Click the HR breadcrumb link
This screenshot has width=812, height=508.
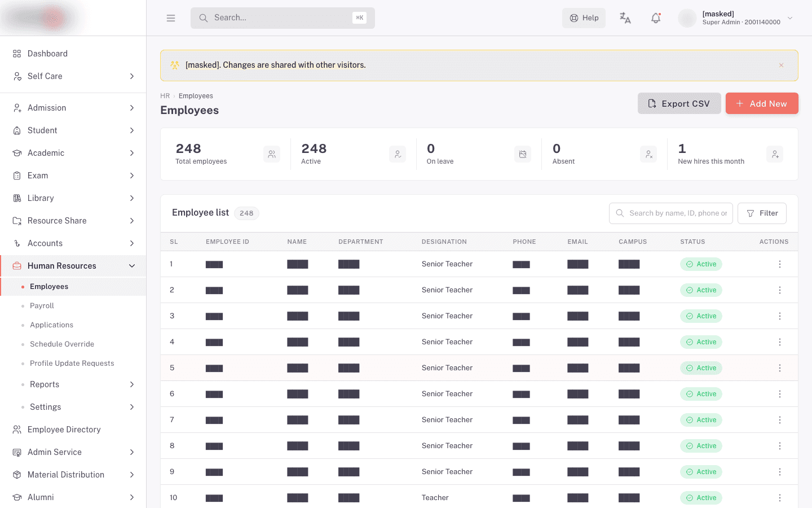pyautogui.click(x=165, y=96)
